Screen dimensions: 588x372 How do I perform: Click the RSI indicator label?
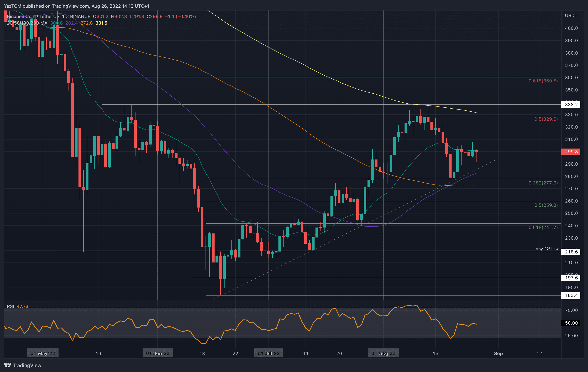coord(10,306)
